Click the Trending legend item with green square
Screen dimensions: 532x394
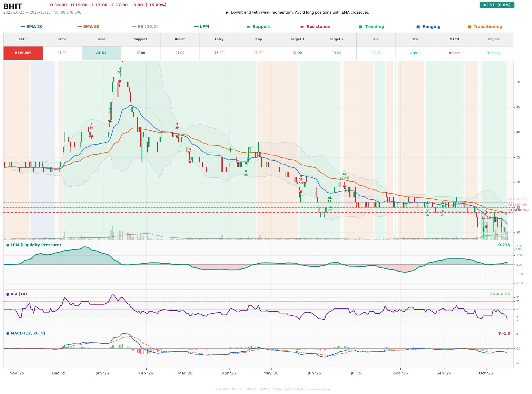pos(372,27)
